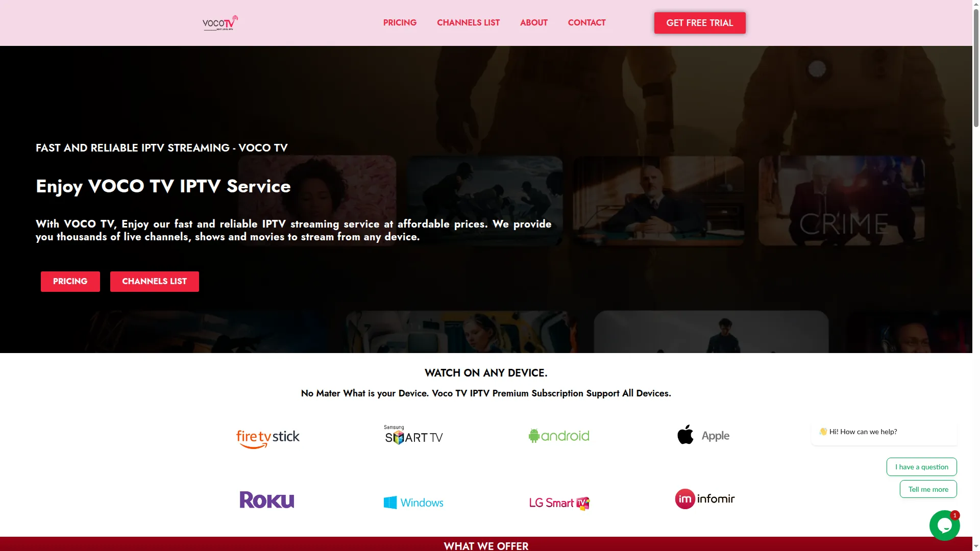Screen dimensions: 980x551
Task: Click the 'Enjoy VOCO TV IPTV Service' heading
Action: [x=163, y=187]
